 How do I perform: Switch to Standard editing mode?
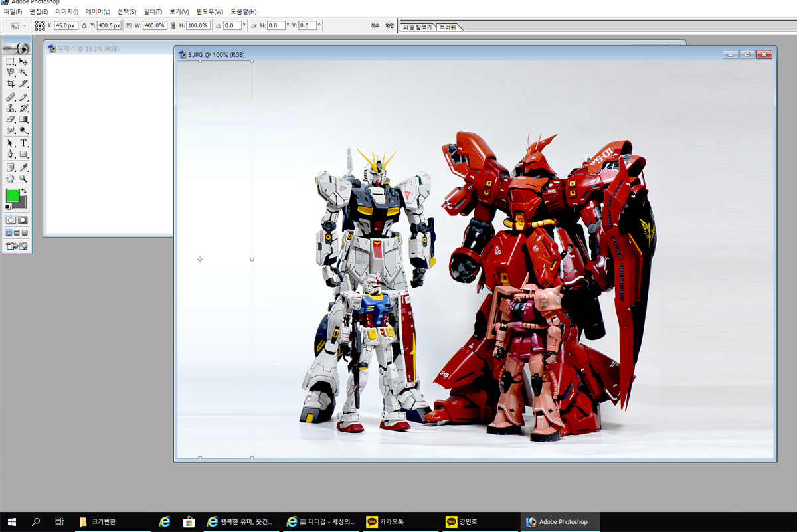point(11,220)
